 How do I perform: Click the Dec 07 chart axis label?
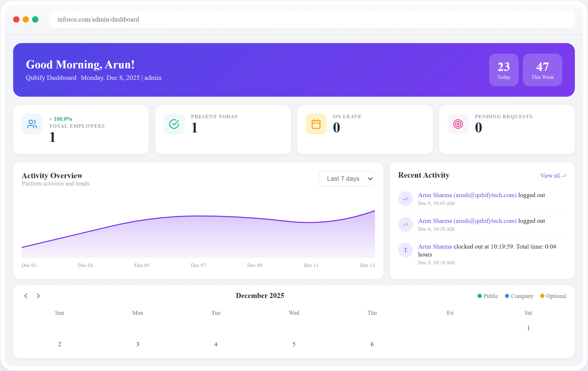click(198, 265)
